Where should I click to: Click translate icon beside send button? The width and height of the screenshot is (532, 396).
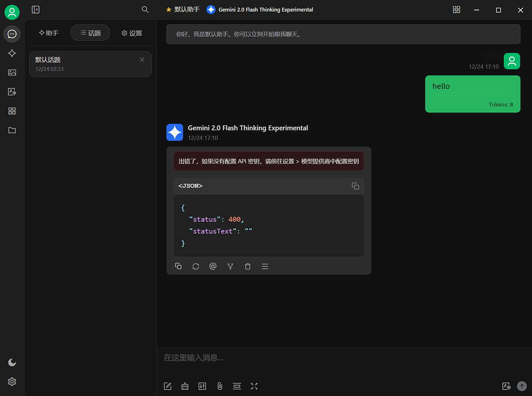pyautogui.click(x=506, y=386)
